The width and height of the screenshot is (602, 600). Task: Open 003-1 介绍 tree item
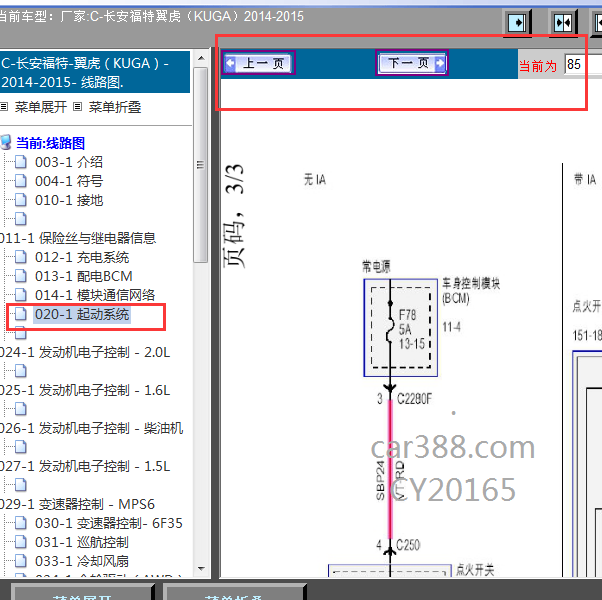coord(69,162)
